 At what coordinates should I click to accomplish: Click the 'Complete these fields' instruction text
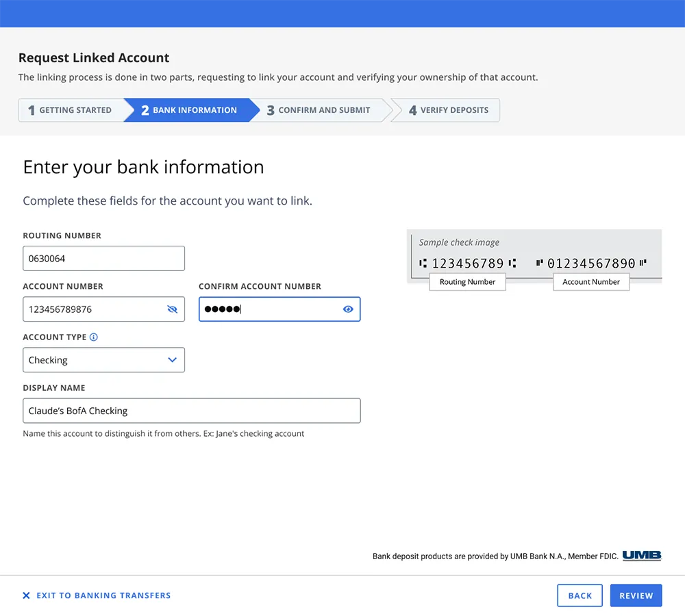point(167,201)
